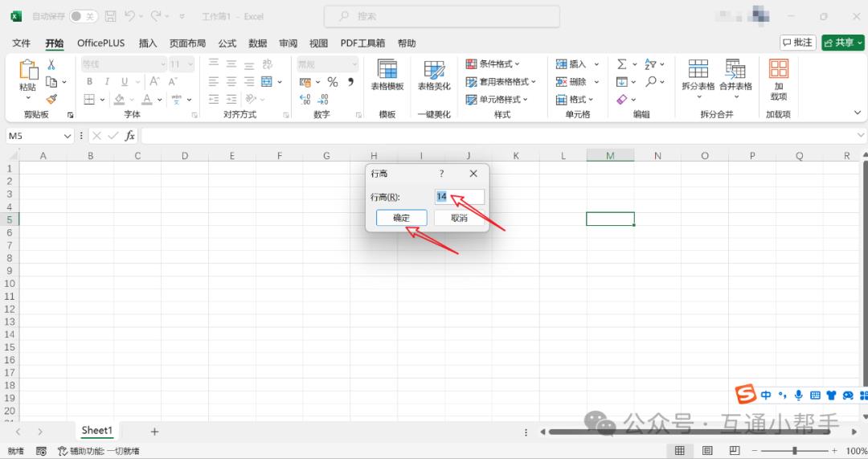
Task: Click the Clear eraser icon
Action: pos(622,99)
